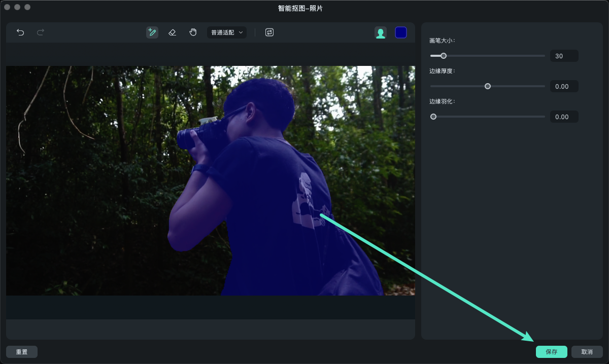Click the undo arrow icon
The height and width of the screenshot is (364, 609).
click(x=20, y=32)
